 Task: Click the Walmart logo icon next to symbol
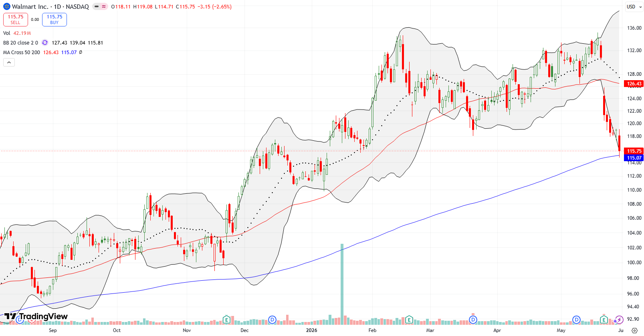pyautogui.click(x=7, y=6)
